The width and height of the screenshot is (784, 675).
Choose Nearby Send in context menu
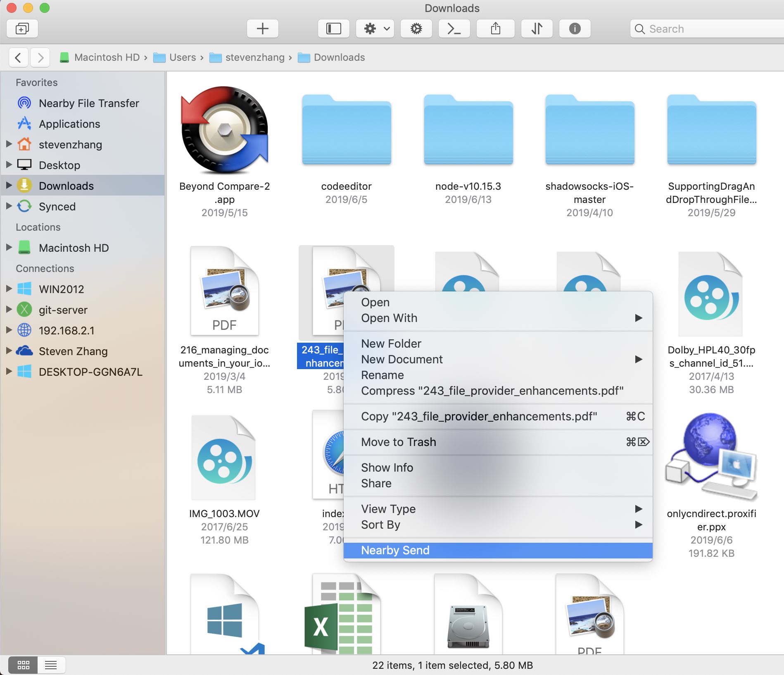[498, 550]
